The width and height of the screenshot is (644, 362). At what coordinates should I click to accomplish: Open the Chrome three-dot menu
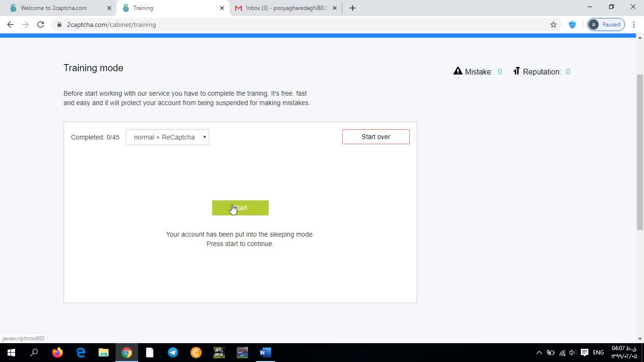pos(635,25)
